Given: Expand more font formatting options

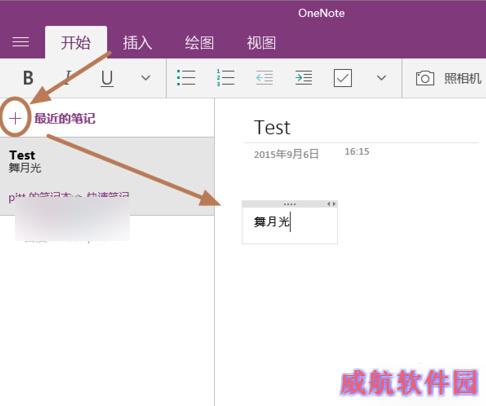Looking at the screenshot, I should pyautogui.click(x=146, y=78).
